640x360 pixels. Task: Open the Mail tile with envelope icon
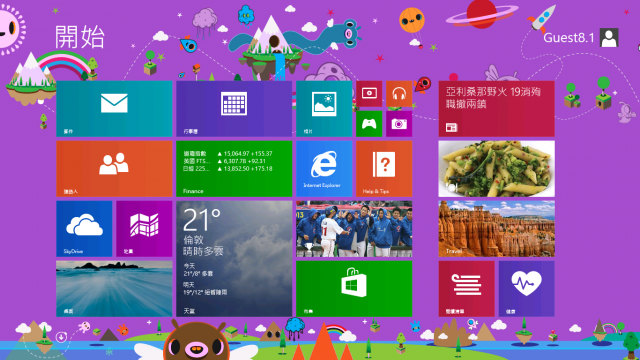114,109
